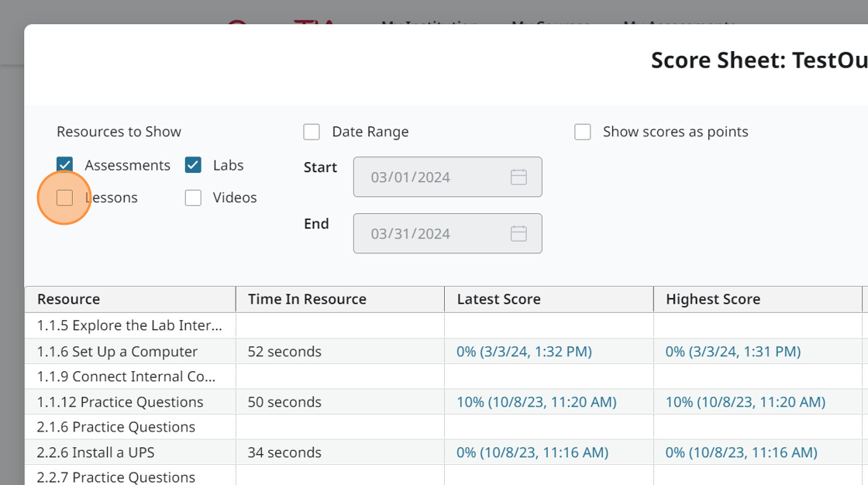
Task: Open the End date calendar picker
Action: [x=518, y=234]
